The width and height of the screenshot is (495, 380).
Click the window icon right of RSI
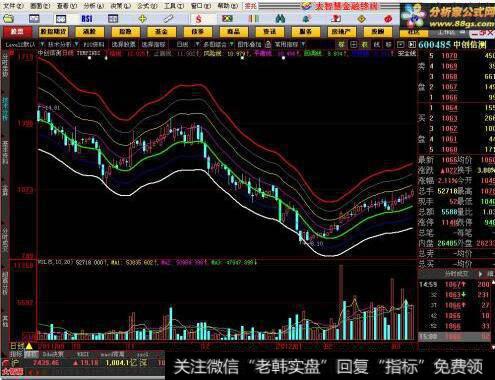113,19
